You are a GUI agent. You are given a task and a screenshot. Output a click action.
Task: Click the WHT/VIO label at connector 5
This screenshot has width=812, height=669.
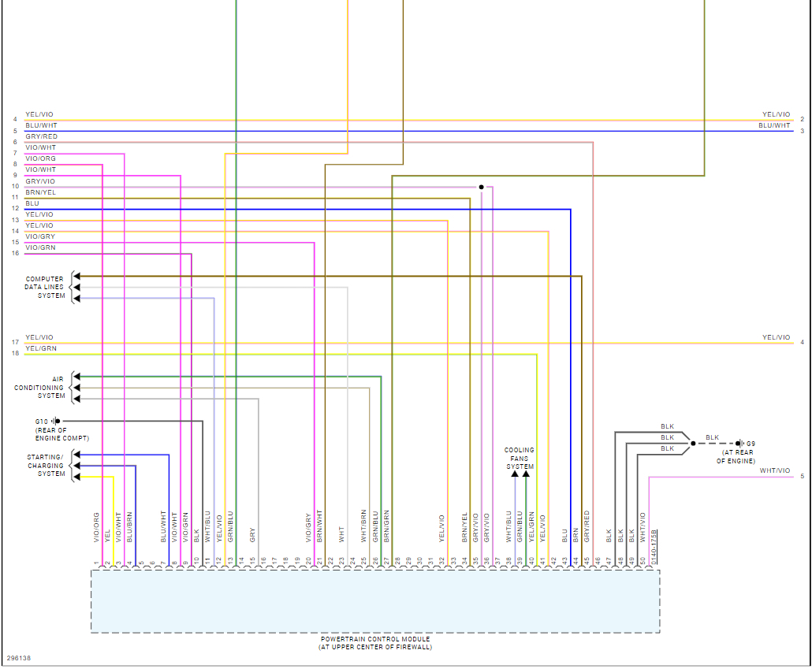click(775, 470)
